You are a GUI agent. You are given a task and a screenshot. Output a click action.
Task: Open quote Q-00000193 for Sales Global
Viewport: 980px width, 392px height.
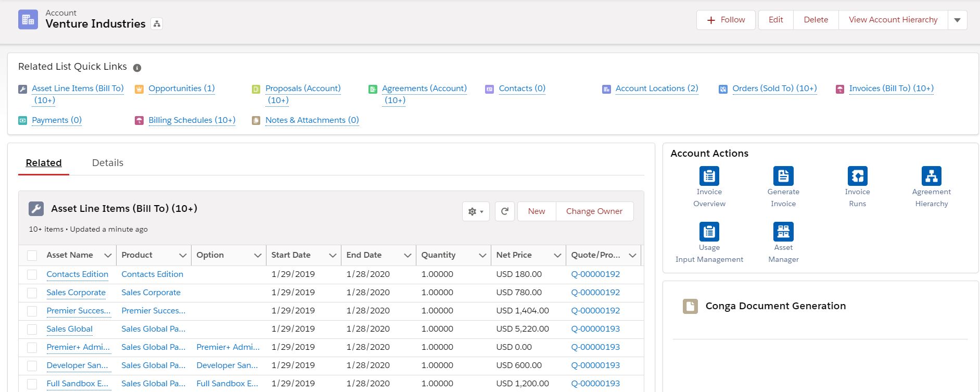pyautogui.click(x=595, y=329)
